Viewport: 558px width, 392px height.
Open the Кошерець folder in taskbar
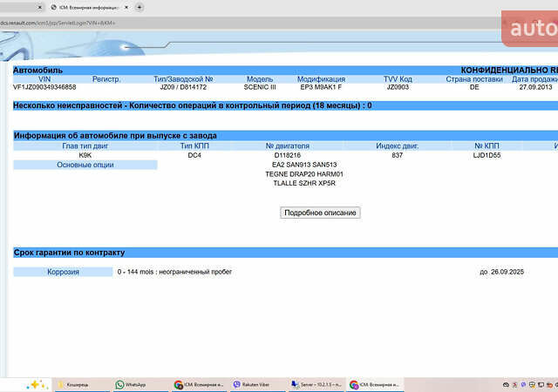pos(77,384)
